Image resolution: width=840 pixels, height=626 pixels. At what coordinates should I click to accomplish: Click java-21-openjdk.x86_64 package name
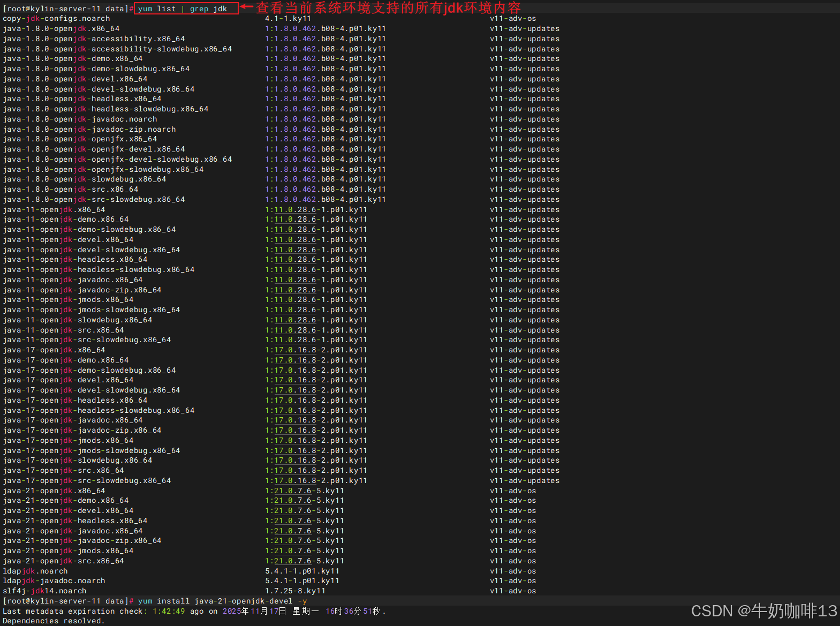pos(54,491)
